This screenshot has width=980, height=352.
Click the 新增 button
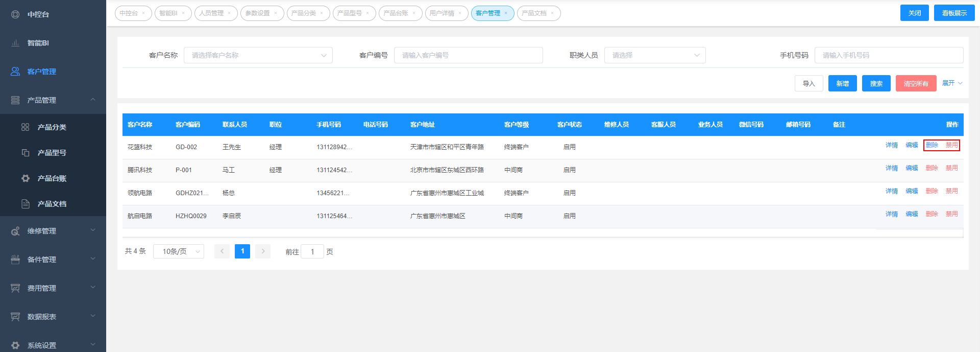tap(842, 83)
